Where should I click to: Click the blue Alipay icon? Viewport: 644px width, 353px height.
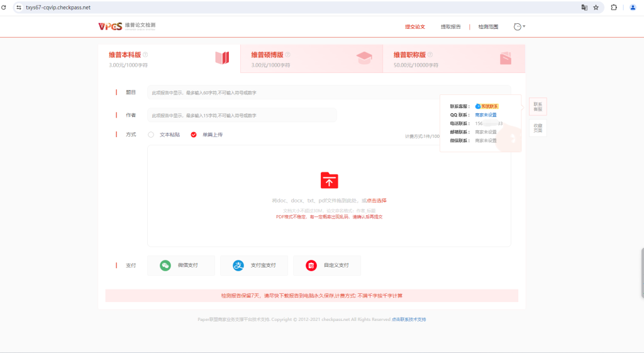tap(238, 266)
